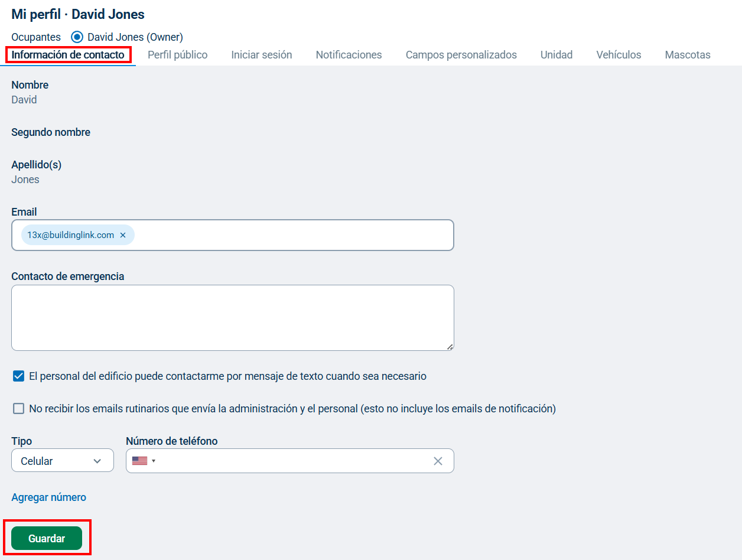742x560 pixels.
Task: Click the first name value David
Action: point(24,100)
